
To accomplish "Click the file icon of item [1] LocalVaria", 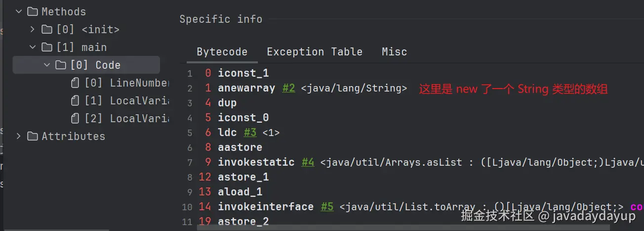I will click(76, 100).
